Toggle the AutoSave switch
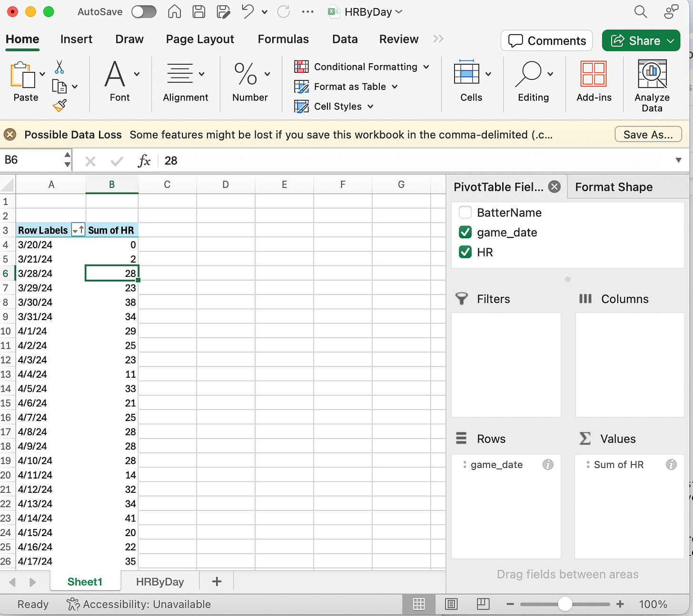The width and height of the screenshot is (693, 616). tap(144, 11)
